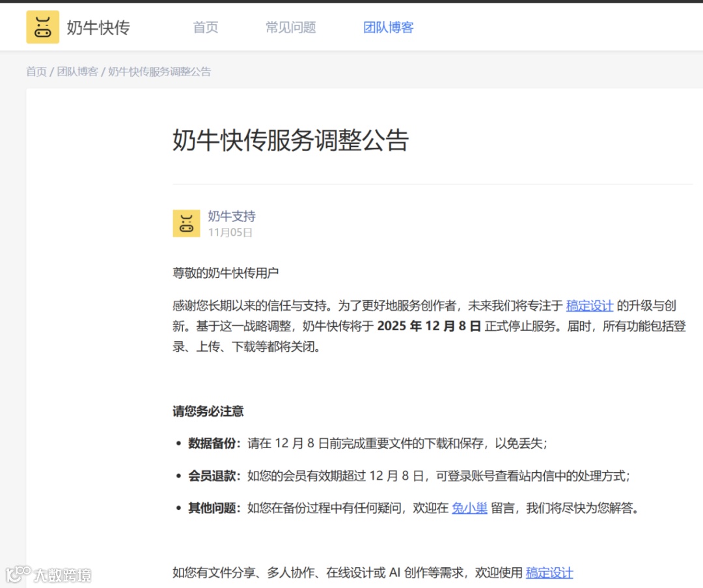Click the 奶牛快传 site name text
703x588 pixels.
click(98, 28)
